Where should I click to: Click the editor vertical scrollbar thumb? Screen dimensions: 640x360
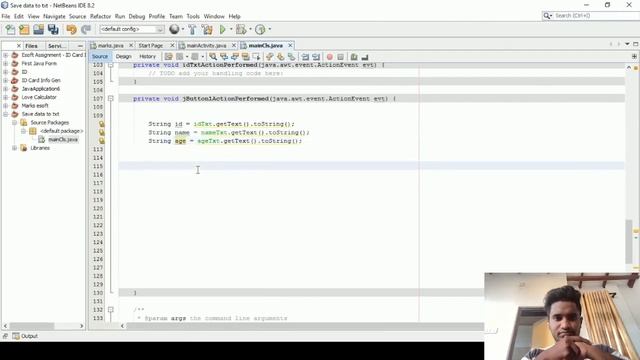(629, 242)
